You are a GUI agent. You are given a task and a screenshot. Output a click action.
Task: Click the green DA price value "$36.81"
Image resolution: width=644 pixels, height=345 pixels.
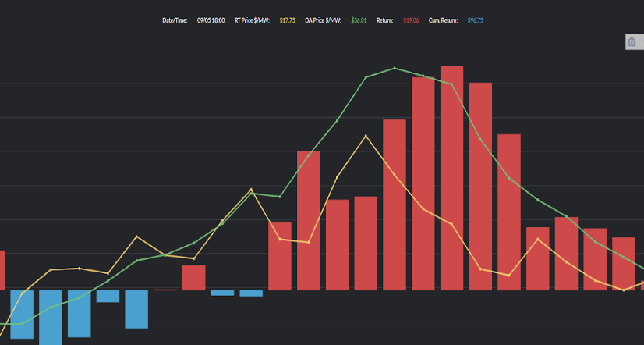[x=359, y=20]
